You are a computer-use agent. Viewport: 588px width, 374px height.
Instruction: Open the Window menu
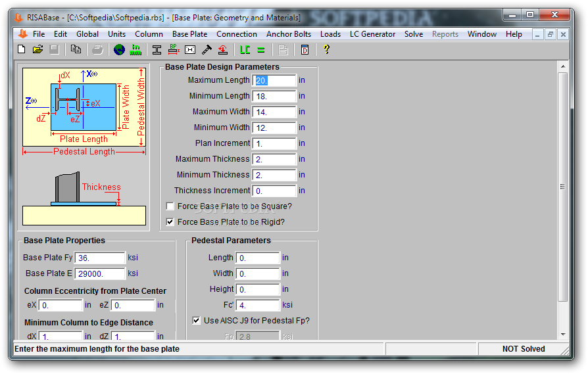pyautogui.click(x=482, y=34)
